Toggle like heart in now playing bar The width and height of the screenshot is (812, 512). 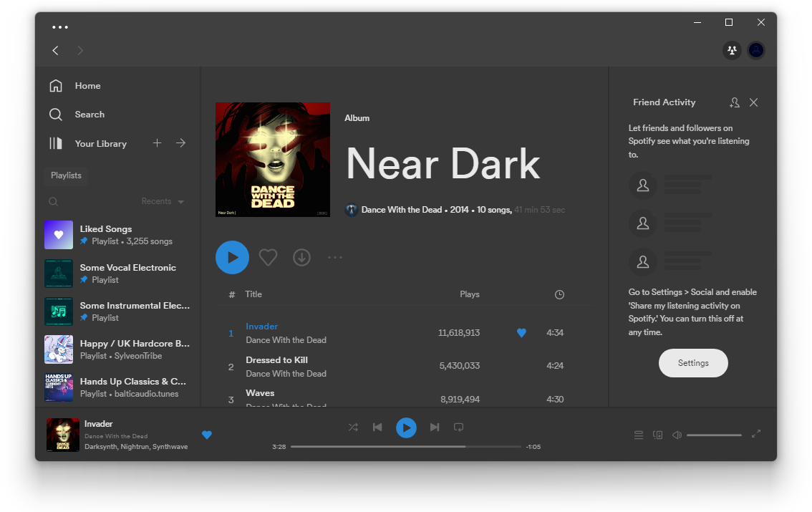point(207,435)
